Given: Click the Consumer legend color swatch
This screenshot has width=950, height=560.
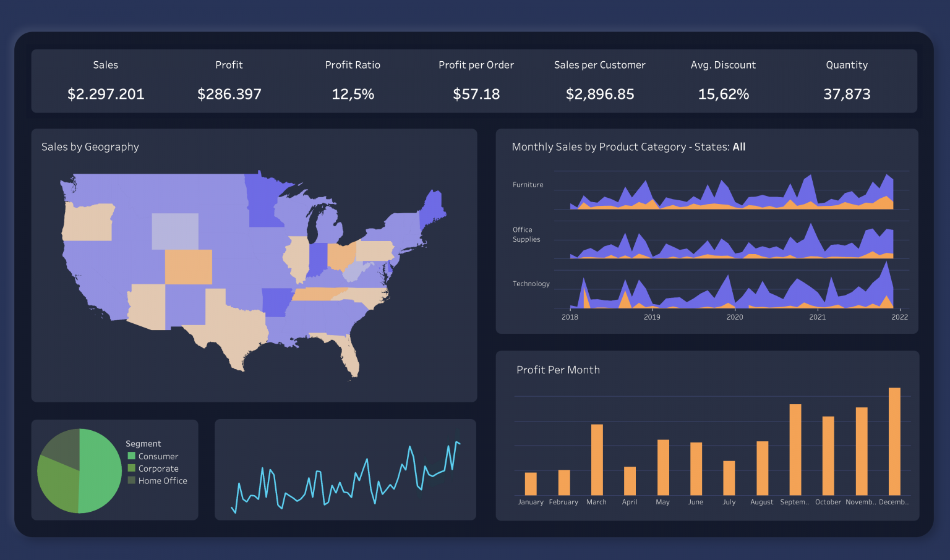Looking at the screenshot, I should pyautogui.click(x=131, y=456).
